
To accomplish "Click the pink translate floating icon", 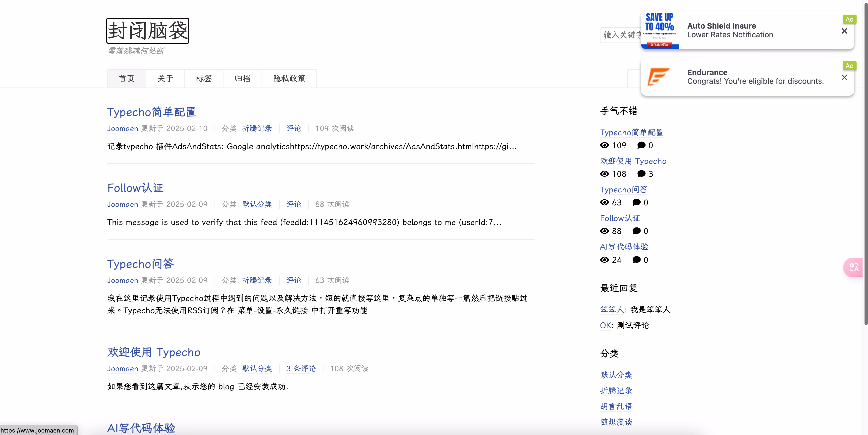I will (x=854, y=267).
